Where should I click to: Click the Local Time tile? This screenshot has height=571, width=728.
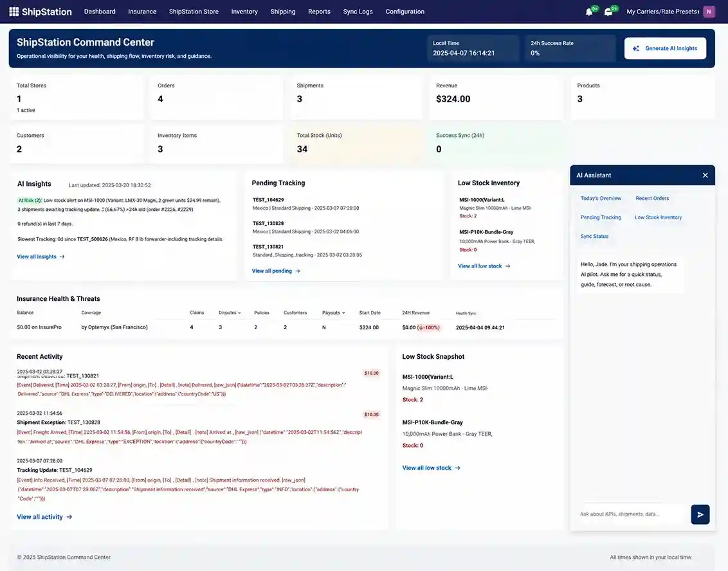473,48
